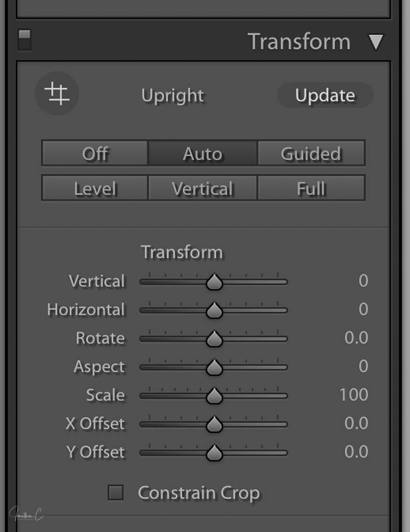410x532 pixels.
Task: Click the X Offset value field
Action: [356, 423]
